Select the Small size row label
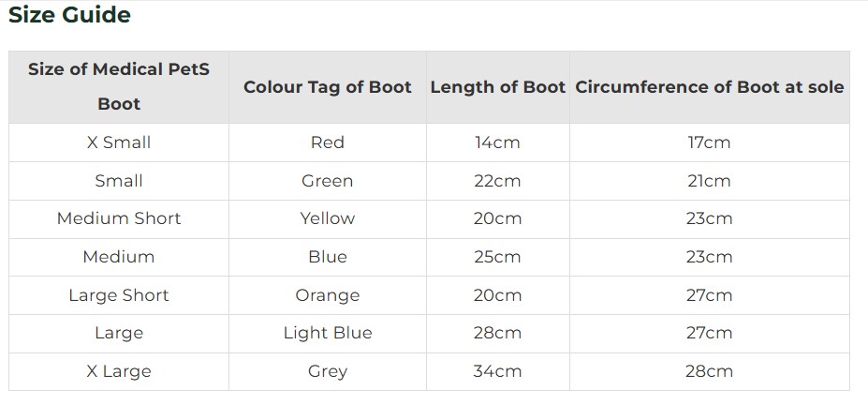Screen dimensions: 868x405 119,181
